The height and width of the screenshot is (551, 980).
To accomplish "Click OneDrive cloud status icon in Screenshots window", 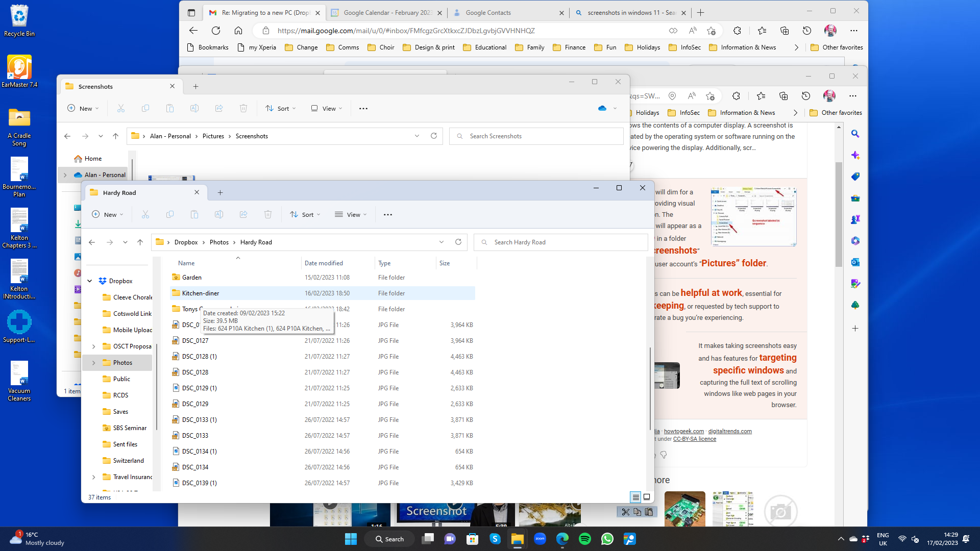I will 602,108.
